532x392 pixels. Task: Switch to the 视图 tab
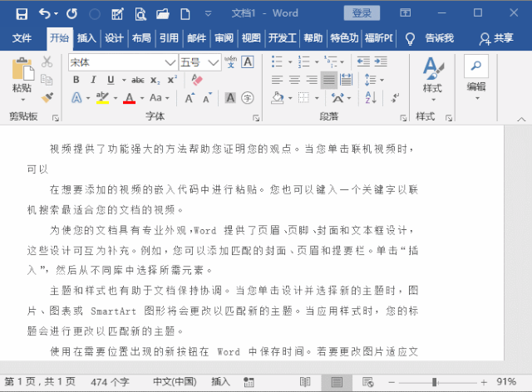click(251, 38)
